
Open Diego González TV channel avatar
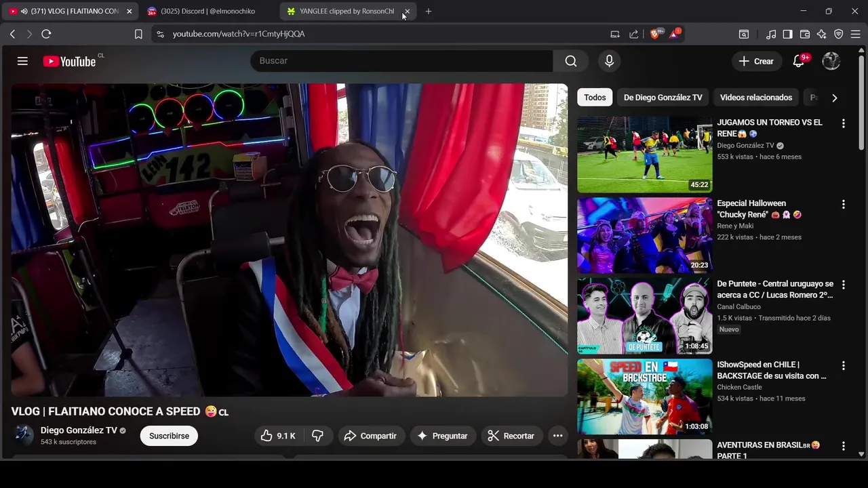tap(24, 435)
